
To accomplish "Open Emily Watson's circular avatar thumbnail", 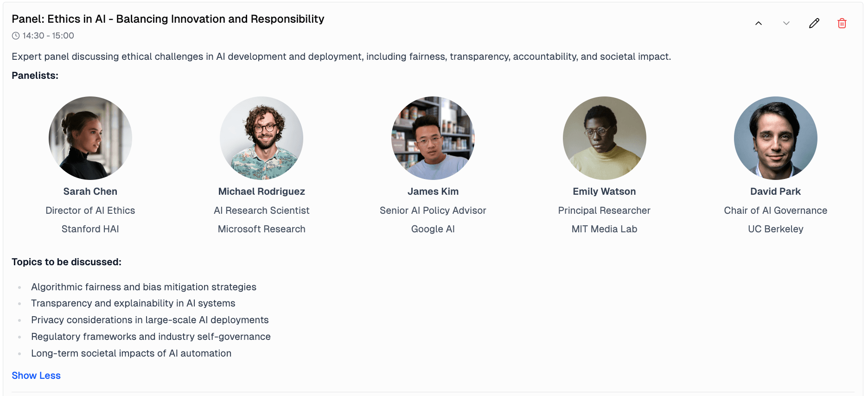I will click(604, 138).
